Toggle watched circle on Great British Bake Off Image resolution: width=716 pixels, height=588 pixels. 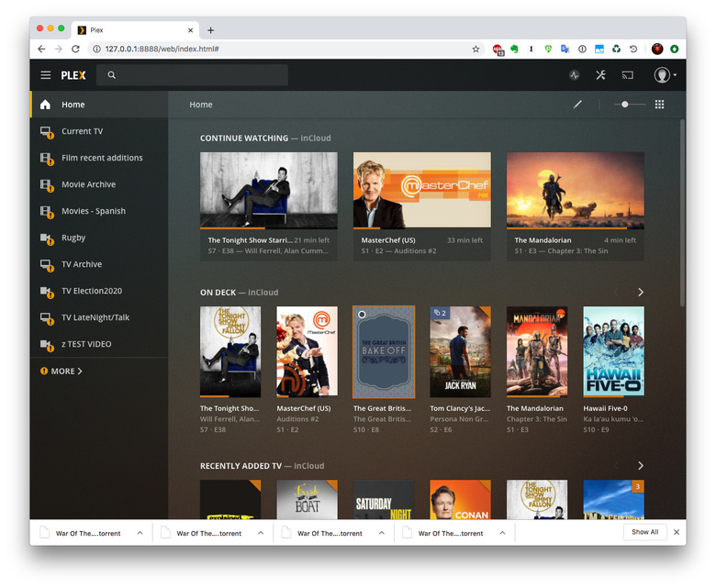[362, 315]
